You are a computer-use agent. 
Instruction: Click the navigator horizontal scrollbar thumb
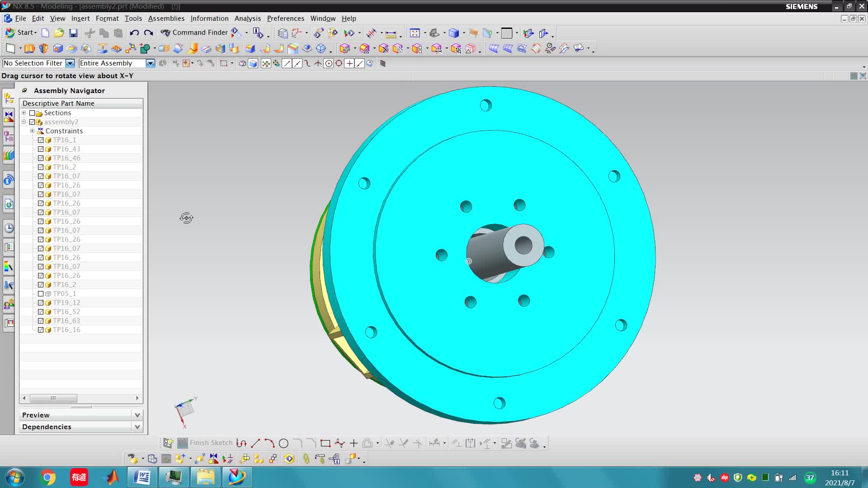click(53, 398)
